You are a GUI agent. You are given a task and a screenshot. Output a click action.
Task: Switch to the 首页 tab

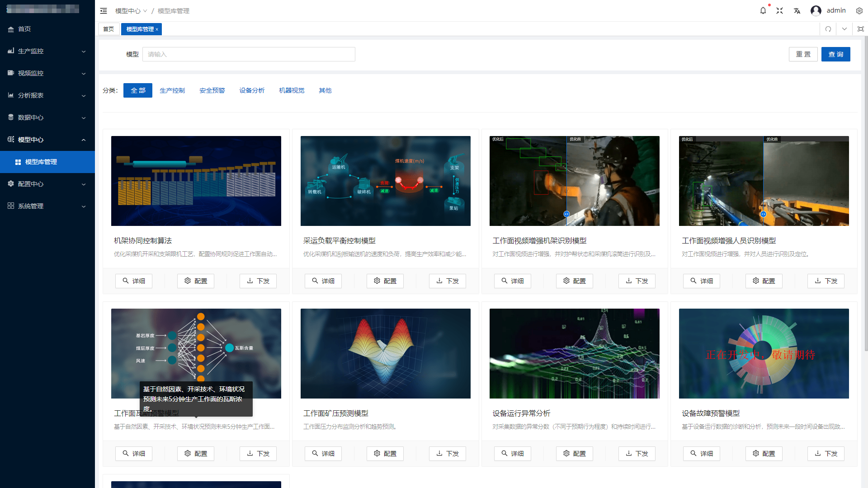tap(108, 29)
